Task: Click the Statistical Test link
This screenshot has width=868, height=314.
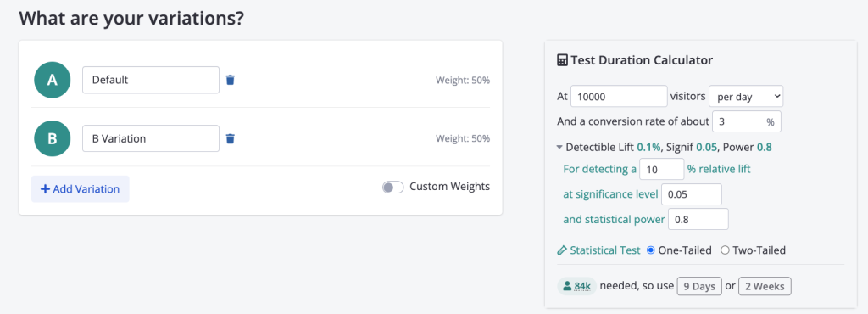Action: pyautogui.click(x=605, y=250)
